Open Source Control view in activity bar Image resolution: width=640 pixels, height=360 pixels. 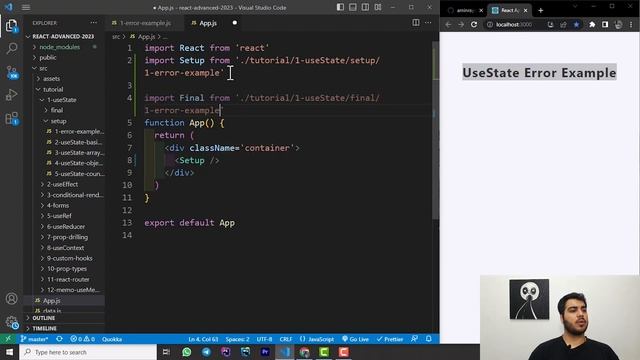(x=11, y=72)
